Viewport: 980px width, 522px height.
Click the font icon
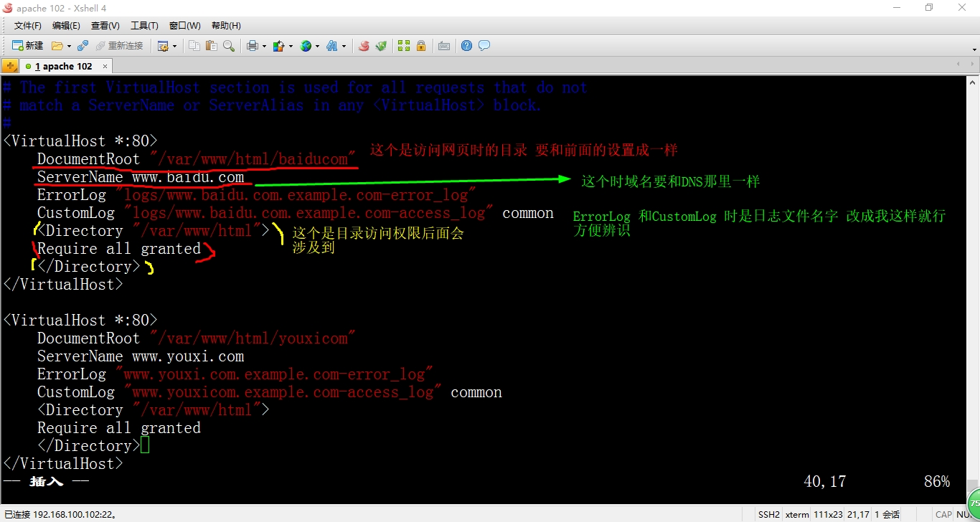point(332,46)
